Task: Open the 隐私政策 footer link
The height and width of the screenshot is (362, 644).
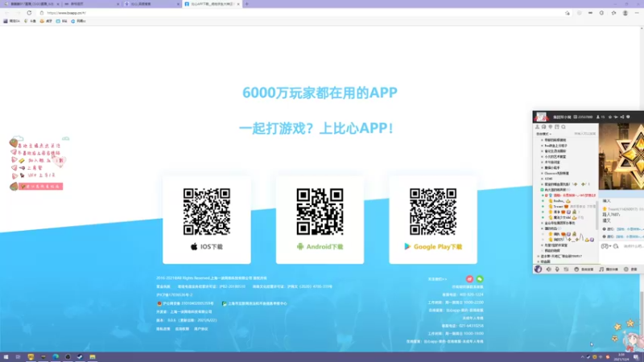Action: tap(163, 329)
